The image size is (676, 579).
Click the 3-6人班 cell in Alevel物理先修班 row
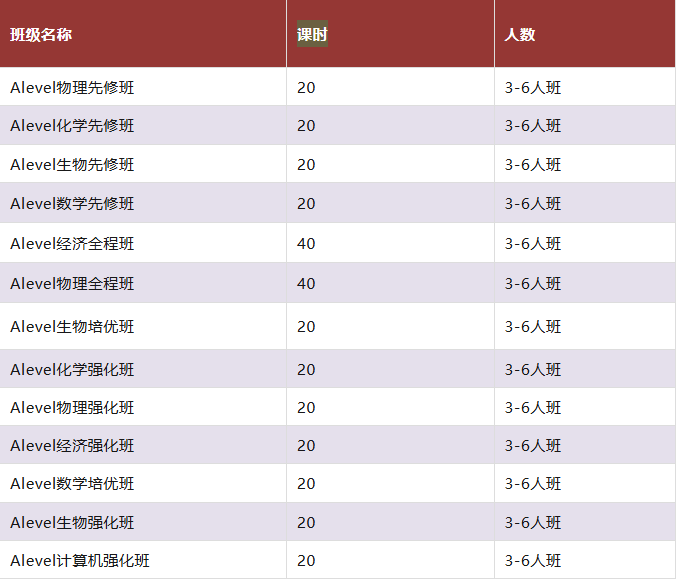tap(533, 88)
